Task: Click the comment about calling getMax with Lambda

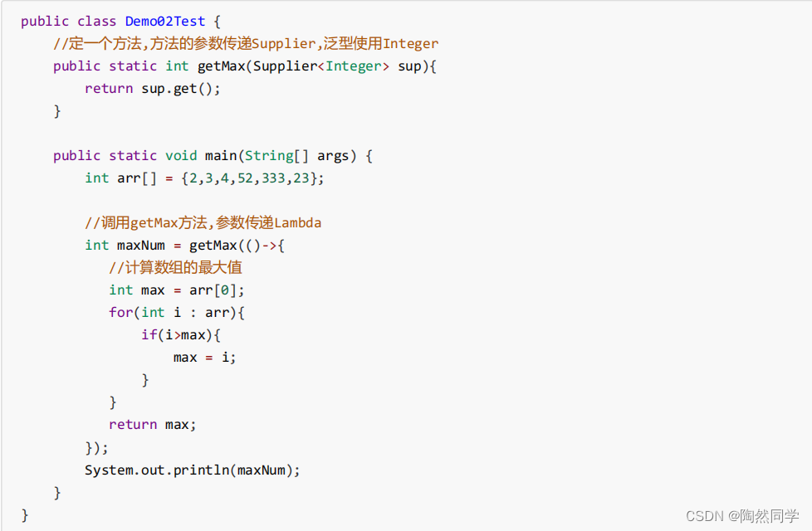Action: pos(203,222)
